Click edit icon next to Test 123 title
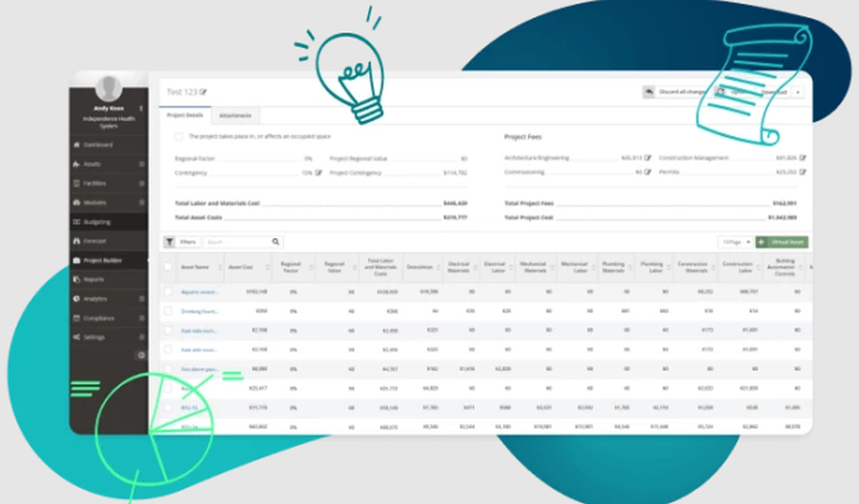 pyautogui.click(x=204, y=92)
